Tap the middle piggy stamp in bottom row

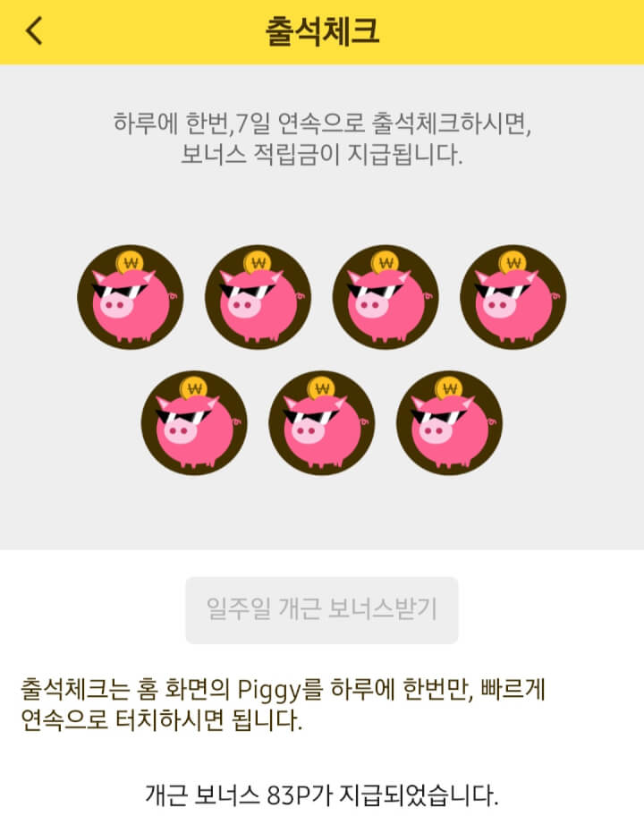coord(322,423)
